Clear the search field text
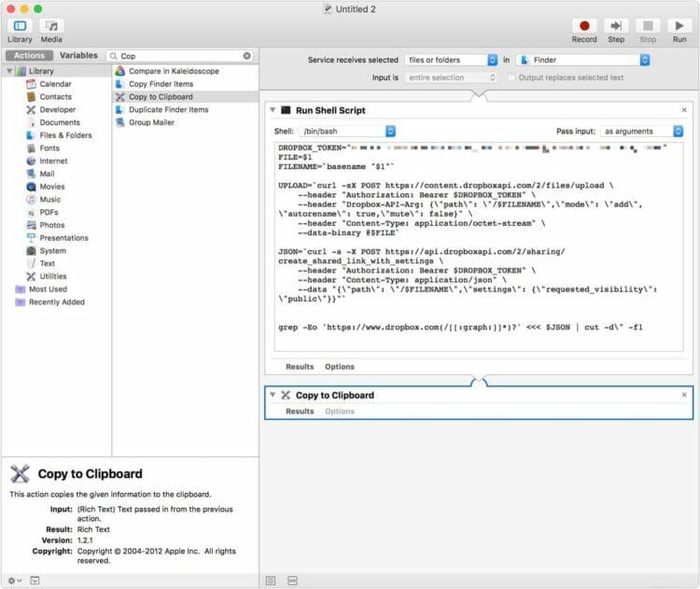This screenshot has height=589, width=700. [247, 56]
